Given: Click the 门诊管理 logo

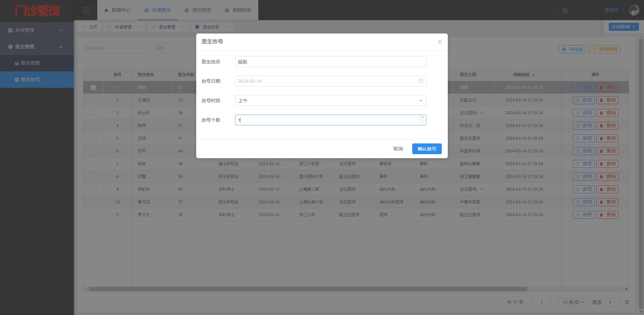Looking at the screenshot, I should pyautogui.click(x=37, y=11).
